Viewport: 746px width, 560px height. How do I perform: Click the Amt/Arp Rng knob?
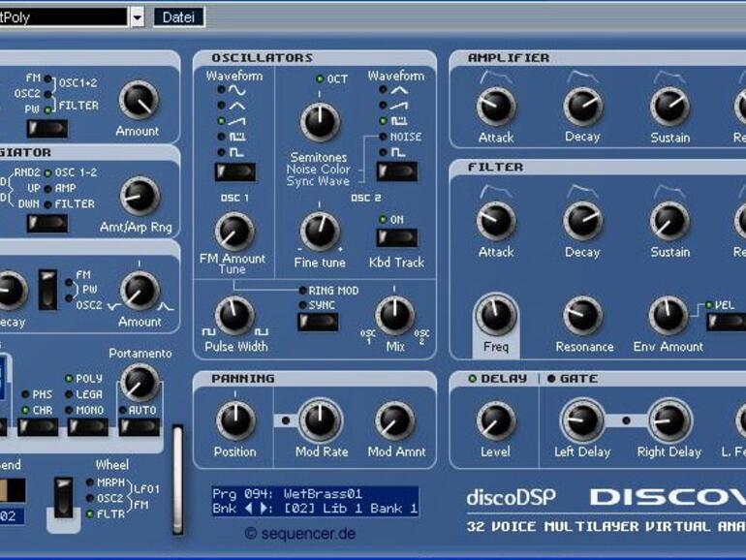(x=140, y=196)
